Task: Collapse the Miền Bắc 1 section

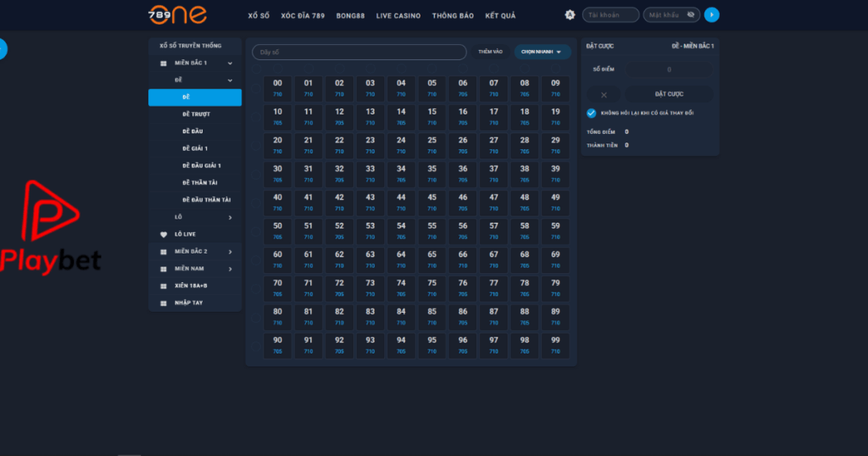Action: tap(230, 63)
